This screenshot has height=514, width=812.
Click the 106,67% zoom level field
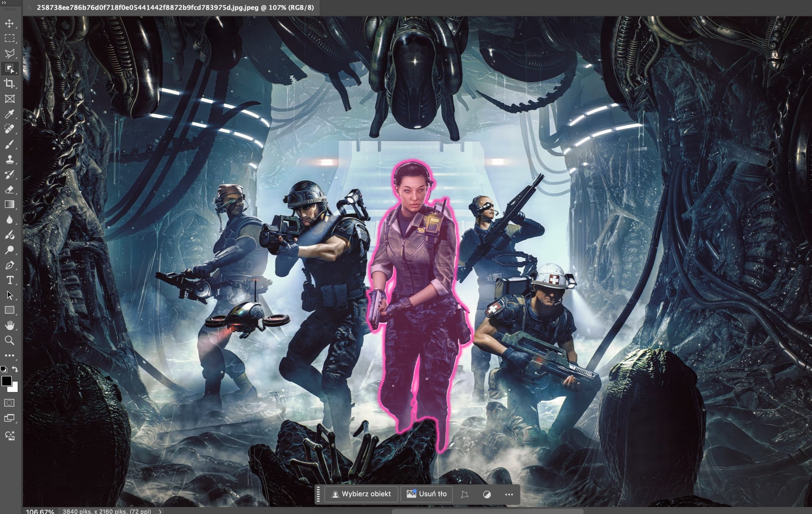[40, 511]
